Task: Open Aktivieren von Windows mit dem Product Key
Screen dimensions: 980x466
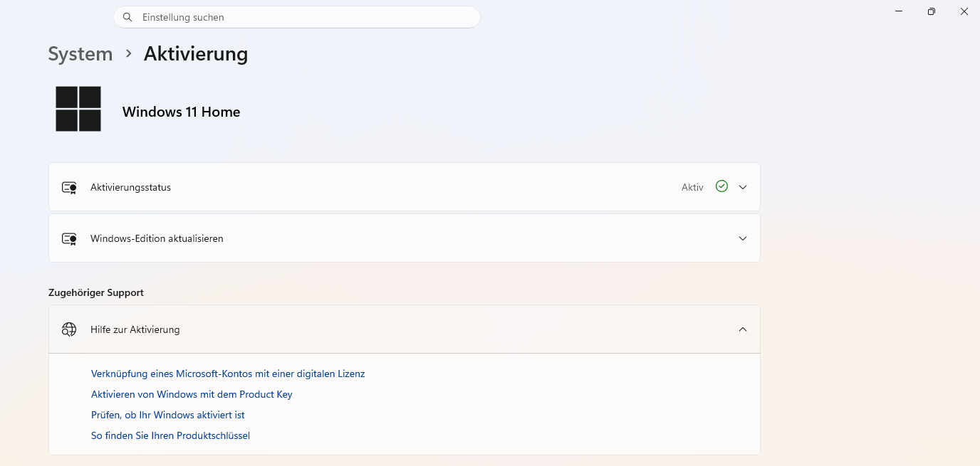Action: (x=192, y=394)
